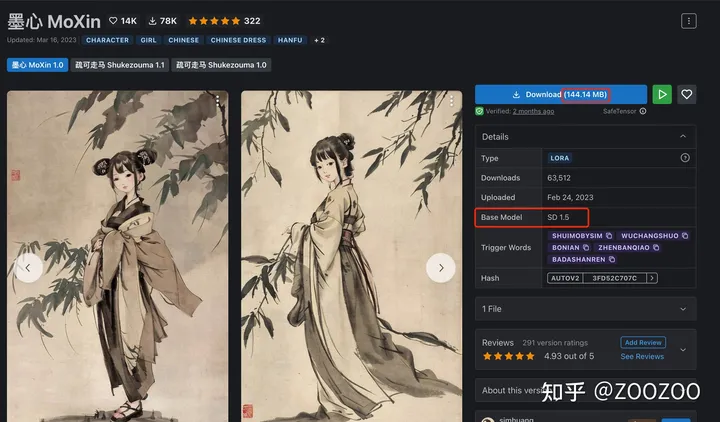Screen dimensions: 720x422
Task: Copy the BADASHANREN trigger word
Action: (612, 259)
